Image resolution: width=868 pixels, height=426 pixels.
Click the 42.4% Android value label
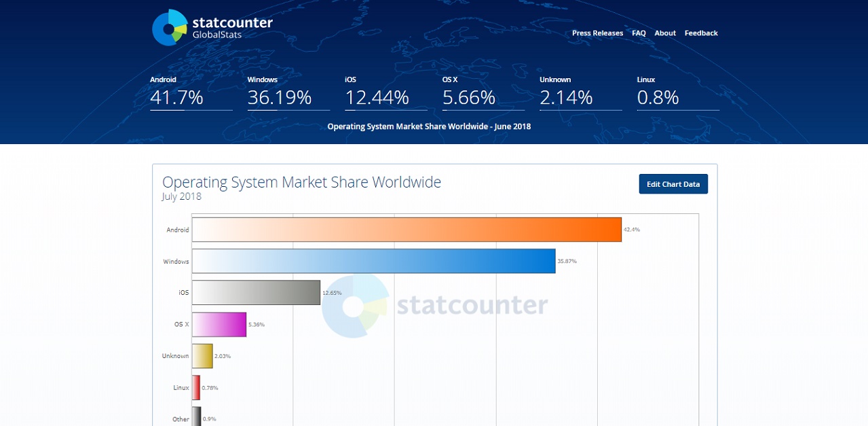[632, 230]
